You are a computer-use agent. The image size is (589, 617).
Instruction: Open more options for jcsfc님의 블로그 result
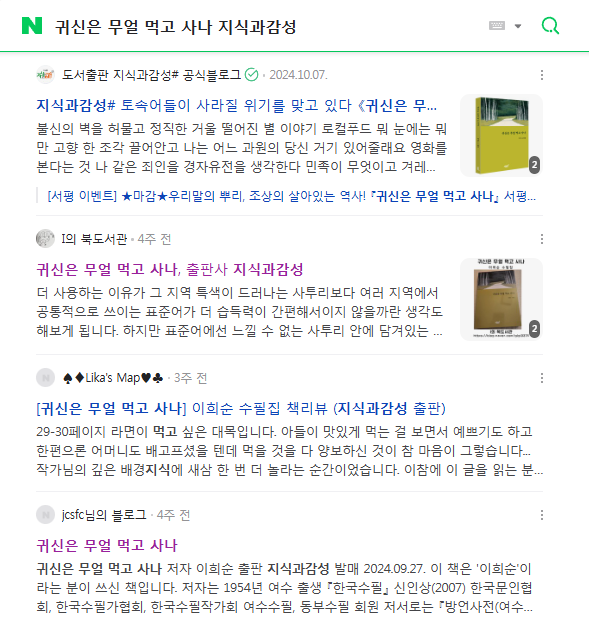[x=542, y=515]
